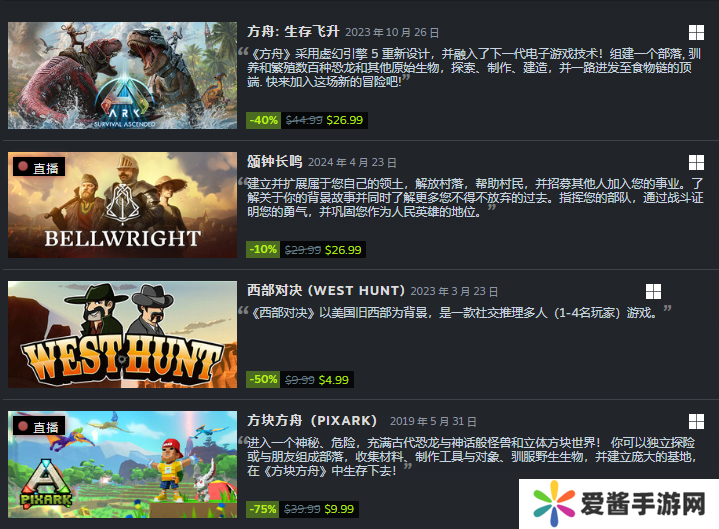This screenshot has width=719, height=529.
Task: Click the -50% $4.99 price for West Hunt
Action: 300,380
